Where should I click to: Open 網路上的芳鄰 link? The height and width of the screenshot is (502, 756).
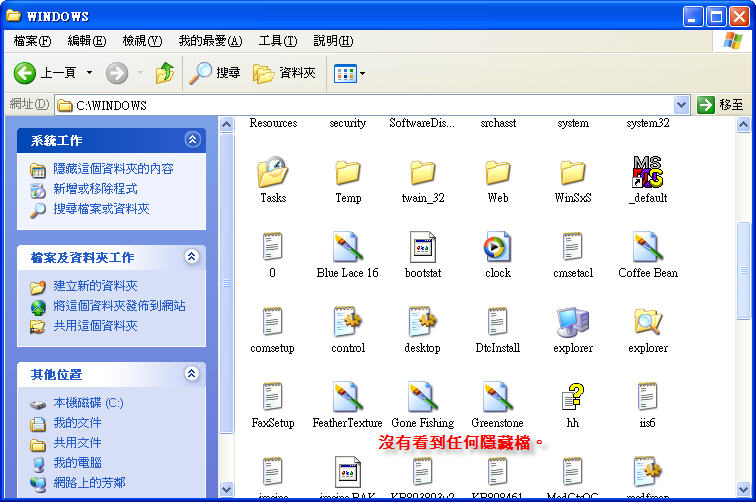tap(89, 483)
